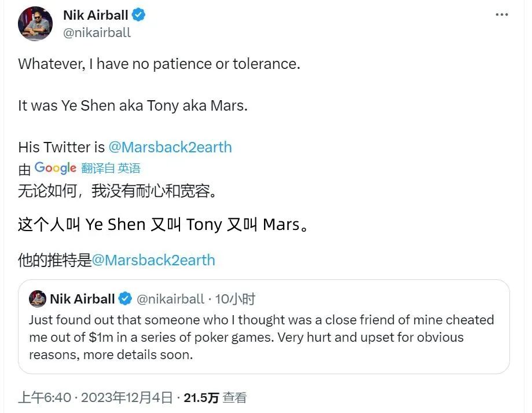Image resolution: width=532 pixels, height=413 pixels.
Task: Click the 上午6:40 · 2023年12月4日 timestamp
Action: 96,398
